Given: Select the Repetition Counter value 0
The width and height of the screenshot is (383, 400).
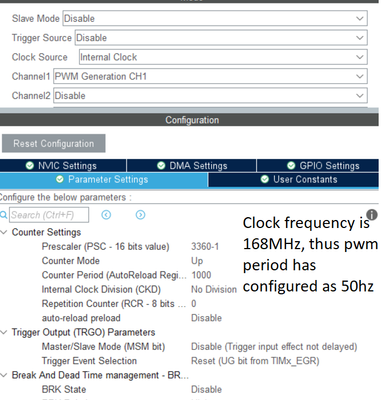Looking at the screenshot, I should tap(194, 304).
